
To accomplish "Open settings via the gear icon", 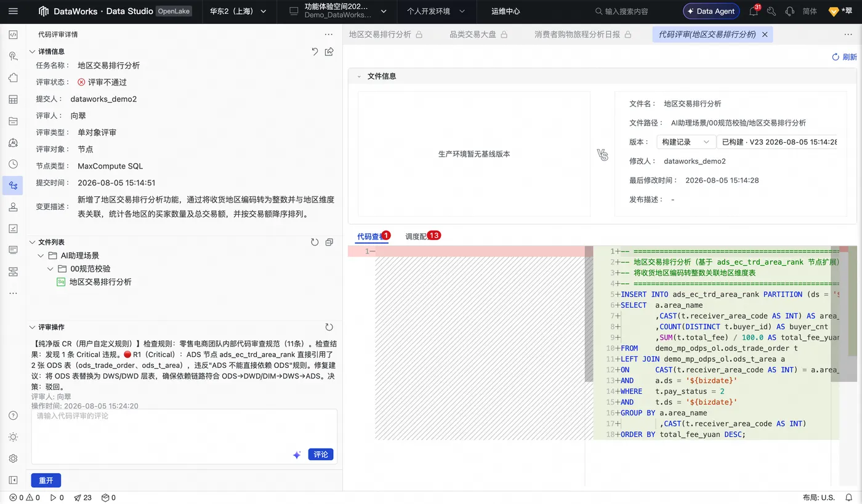I will 13,458.
